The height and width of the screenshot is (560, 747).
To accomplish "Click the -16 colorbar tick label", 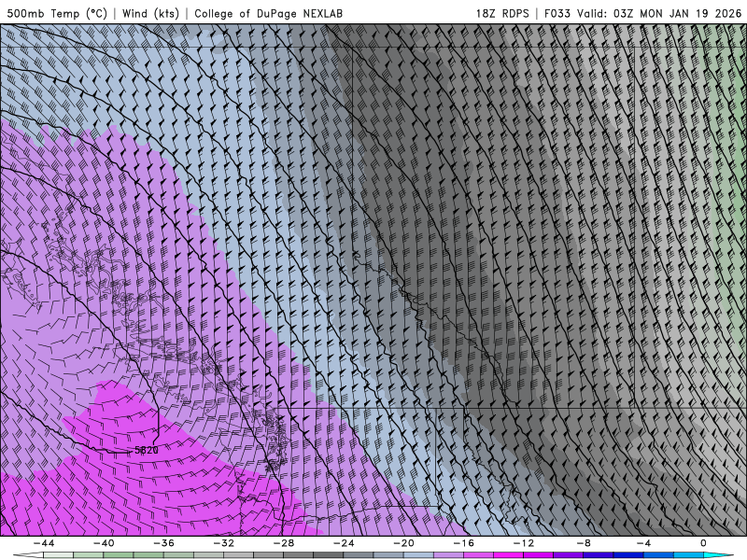I will [x=463, y=543].
